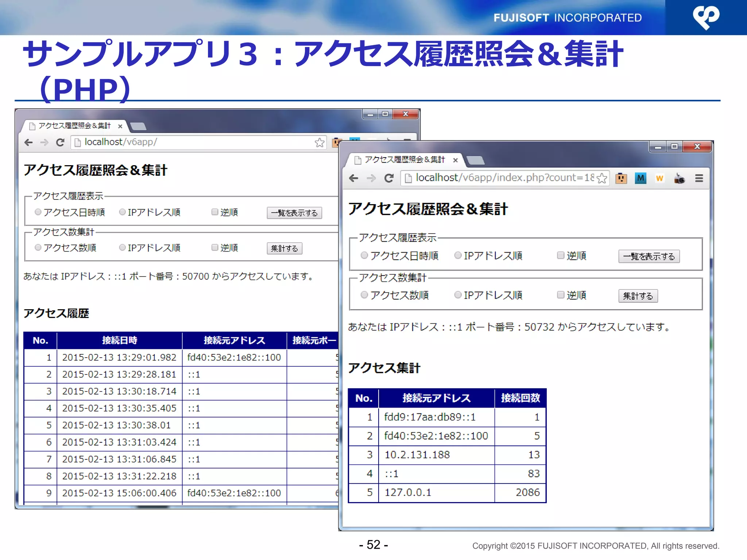Screen dimensions: 747x560
Task: Click the blue M extension icon
Action: (x=640, y=178)
